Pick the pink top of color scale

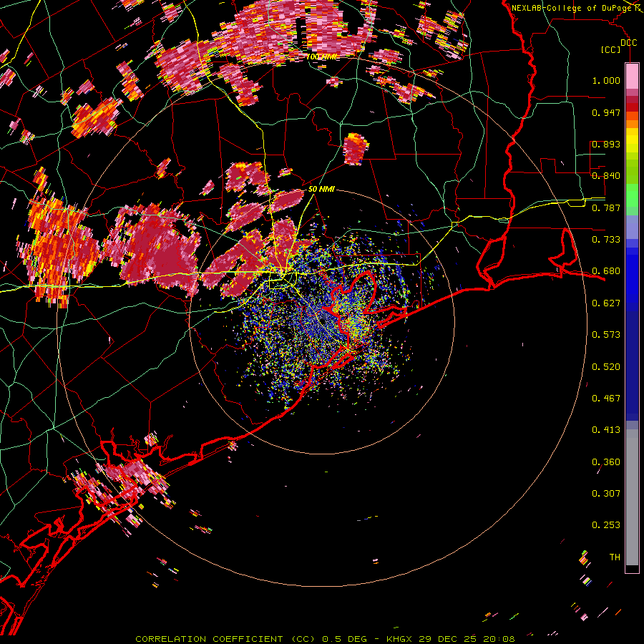(x=632, y=77)
